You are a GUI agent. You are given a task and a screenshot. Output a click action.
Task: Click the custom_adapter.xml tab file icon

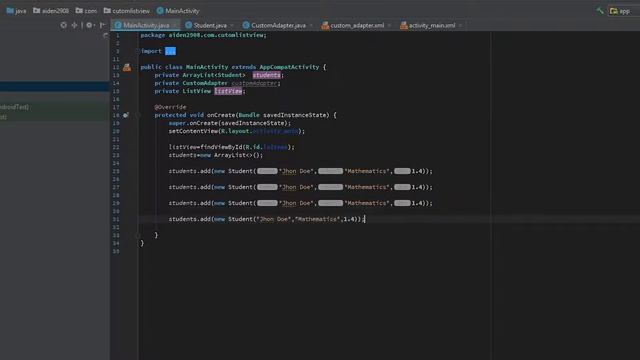tap(325, 25)
